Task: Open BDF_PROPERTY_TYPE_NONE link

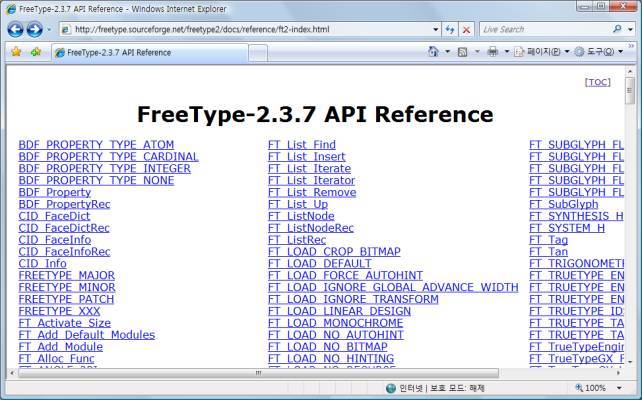Action: click(x=96, y=181)
